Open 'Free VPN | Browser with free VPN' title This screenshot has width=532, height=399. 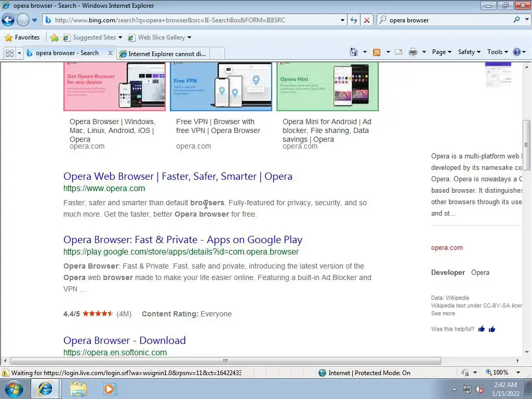[x=218, y=126]
